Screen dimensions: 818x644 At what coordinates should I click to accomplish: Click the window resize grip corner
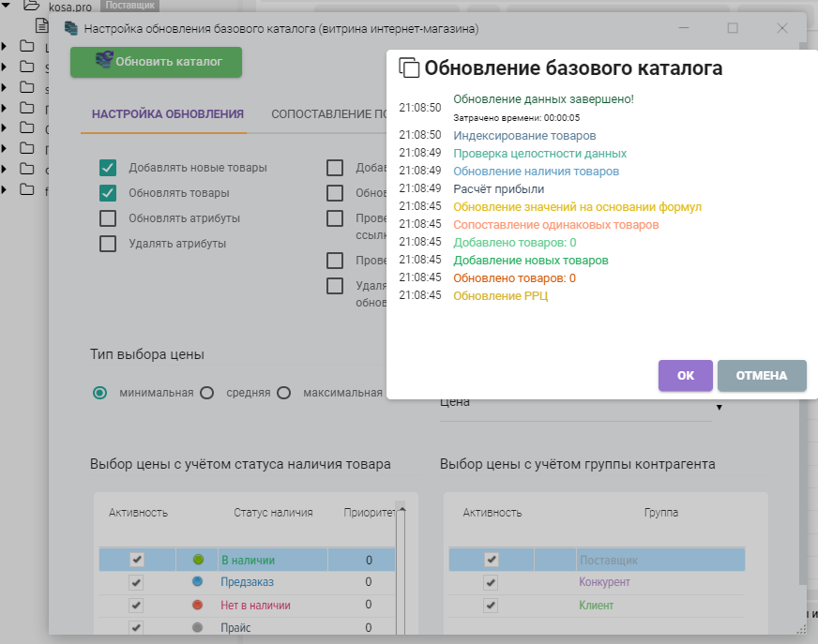coord(801,630)
